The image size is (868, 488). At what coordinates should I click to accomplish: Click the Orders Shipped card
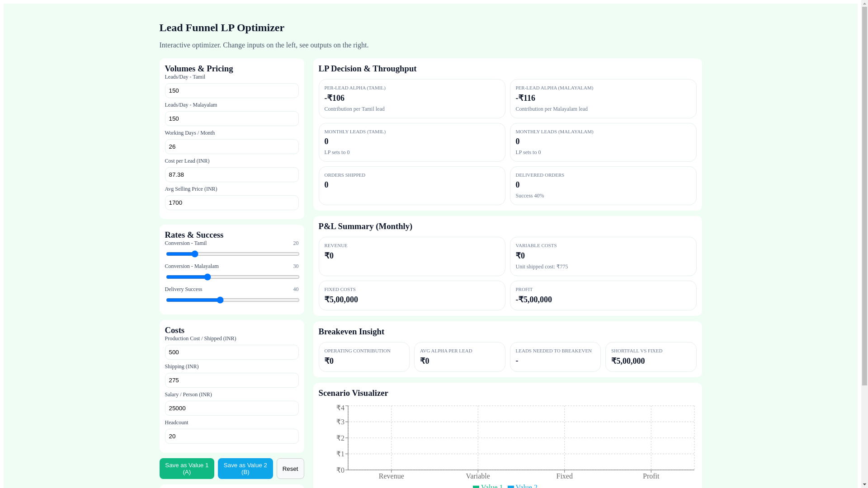(412, 186)
